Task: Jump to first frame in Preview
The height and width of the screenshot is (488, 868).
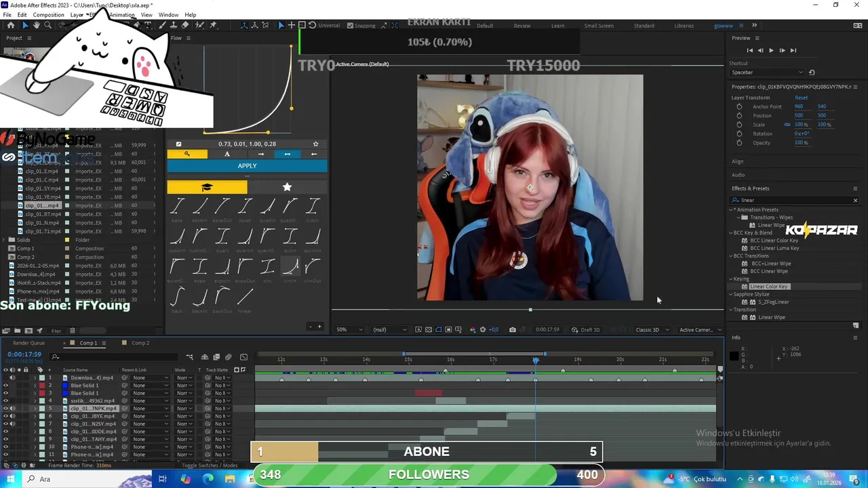Action: coord(749,50)
